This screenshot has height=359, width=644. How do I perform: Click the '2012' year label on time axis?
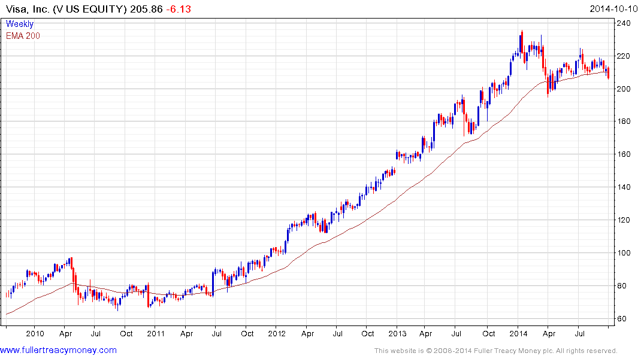tap(276, 333)
